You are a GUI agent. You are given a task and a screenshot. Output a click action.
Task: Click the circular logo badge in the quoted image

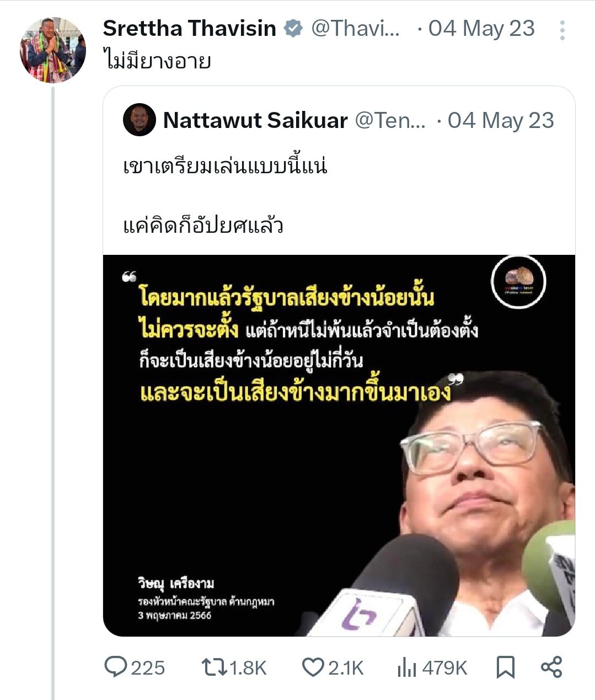tap(518, 281)
